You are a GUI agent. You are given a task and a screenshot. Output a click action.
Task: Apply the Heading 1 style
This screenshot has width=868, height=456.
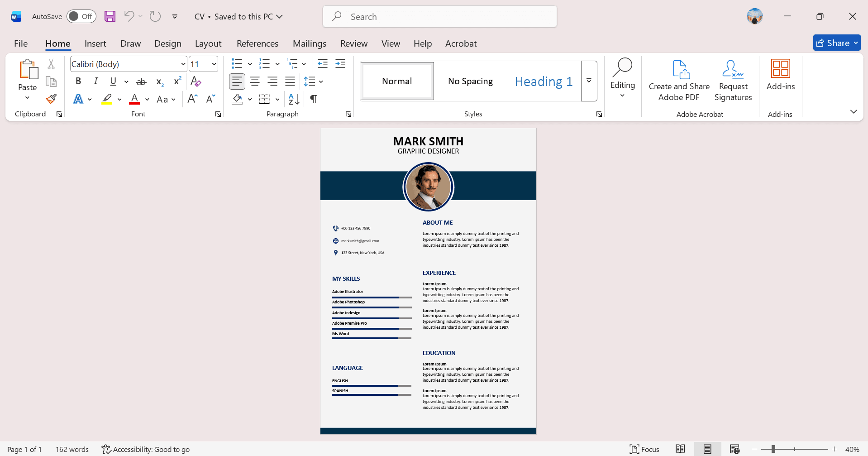tap(544, 82)
